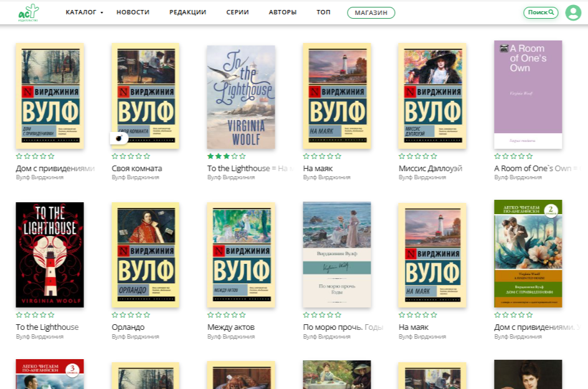588x389 pixels.
Task: Open the AST publisher logo homepage
Action: click(x=28, y=12)
